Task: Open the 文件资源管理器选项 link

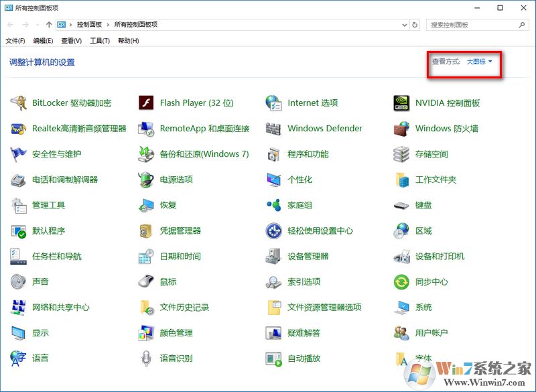Action: pyautogui.click(x=324, y=308)
